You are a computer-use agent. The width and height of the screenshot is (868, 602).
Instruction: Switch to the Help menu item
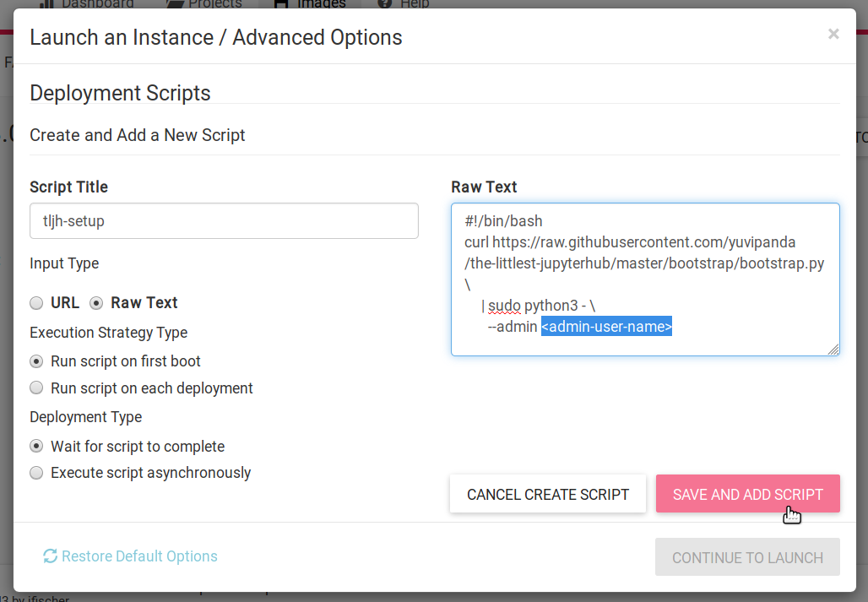point(414,4)
